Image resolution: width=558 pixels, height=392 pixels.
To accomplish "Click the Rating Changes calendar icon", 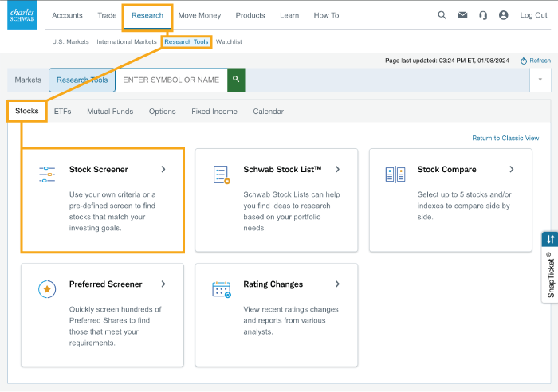I will 222,289.
